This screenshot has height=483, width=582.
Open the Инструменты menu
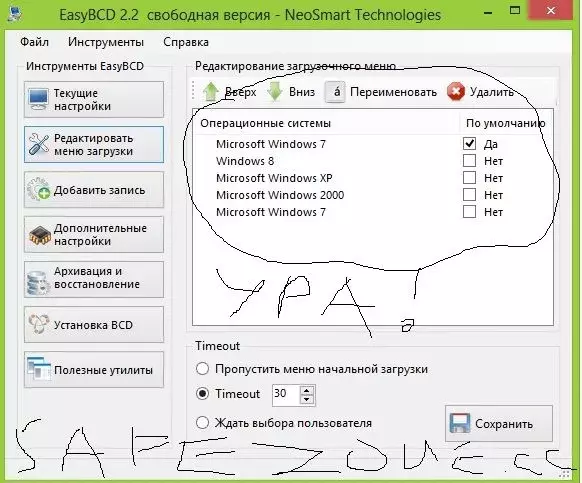pyautogui.click(x=106, y=42)
